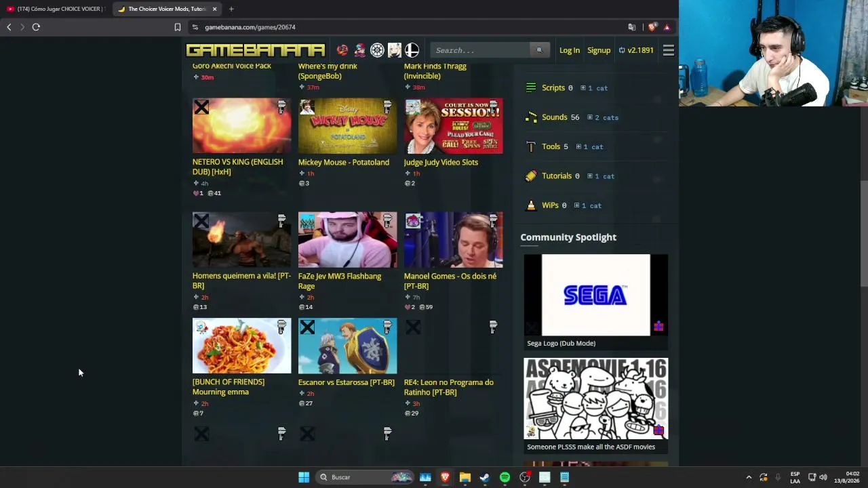Open File Explorer from the taskbar
This screenshot has width=868, height=488.
(465, 477)
